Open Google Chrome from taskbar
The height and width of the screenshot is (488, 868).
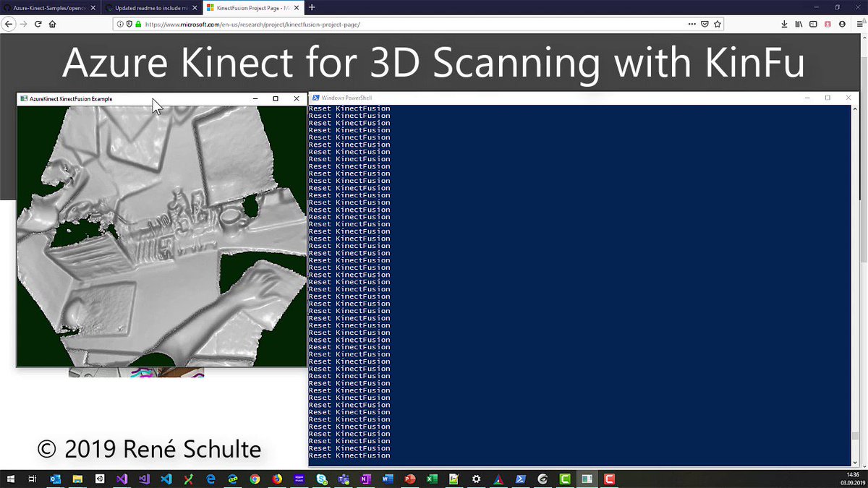[255, 479]
